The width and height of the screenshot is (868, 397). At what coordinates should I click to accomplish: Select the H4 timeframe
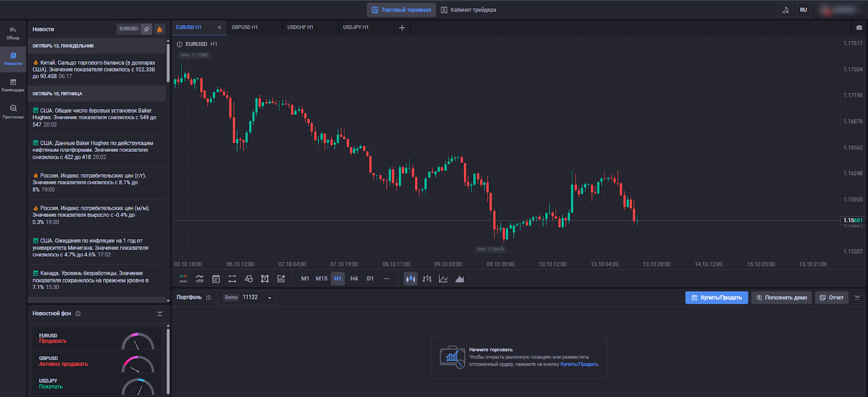click(354, 279)
